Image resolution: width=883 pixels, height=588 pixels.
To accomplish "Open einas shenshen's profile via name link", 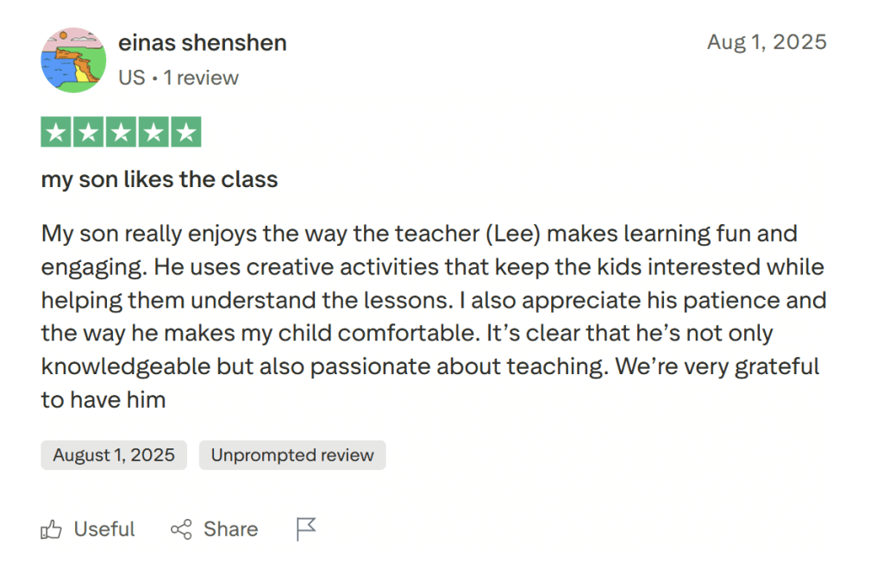I will point(202,41).
